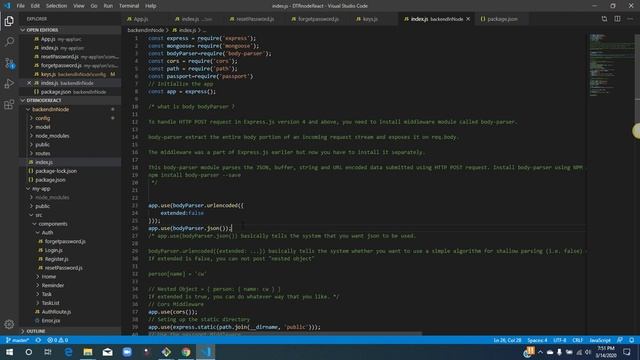Click the Open Changes icon in editor toolbar
The height and width of the screenshot is (360, 640).
coord(604,19)
